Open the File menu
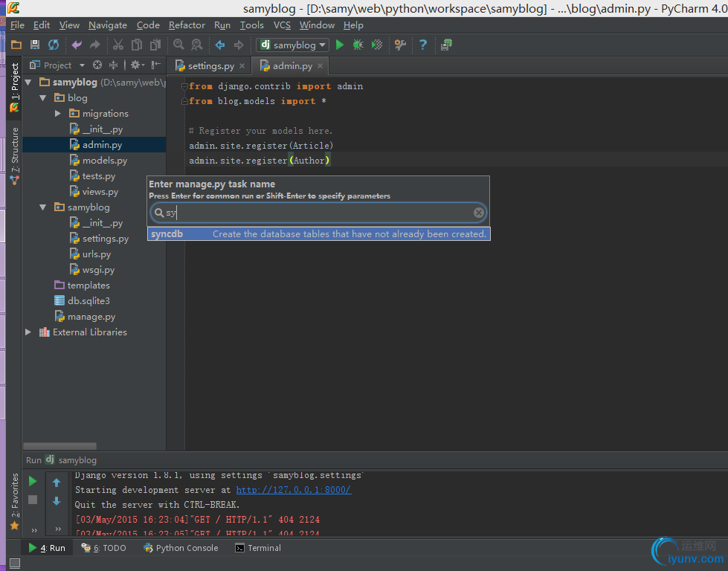728x571 pixels. point(17,25)
